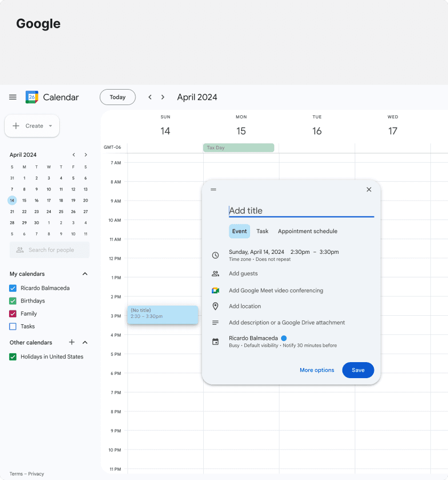Viewport: 448px width, 480px height.
Task: Select the (No title) 2:30 event block
Action: pos(163,315)
